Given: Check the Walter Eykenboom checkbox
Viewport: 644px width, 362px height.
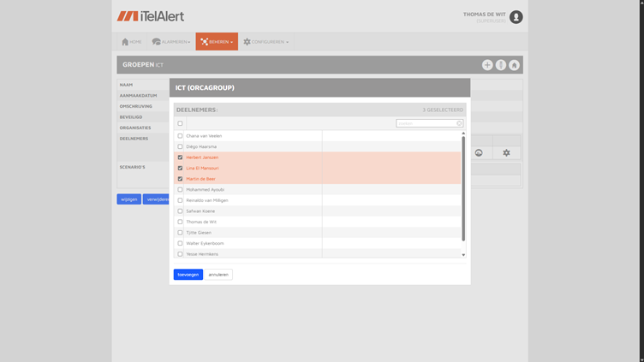Looking at the screenshot, I should point(180,243).
